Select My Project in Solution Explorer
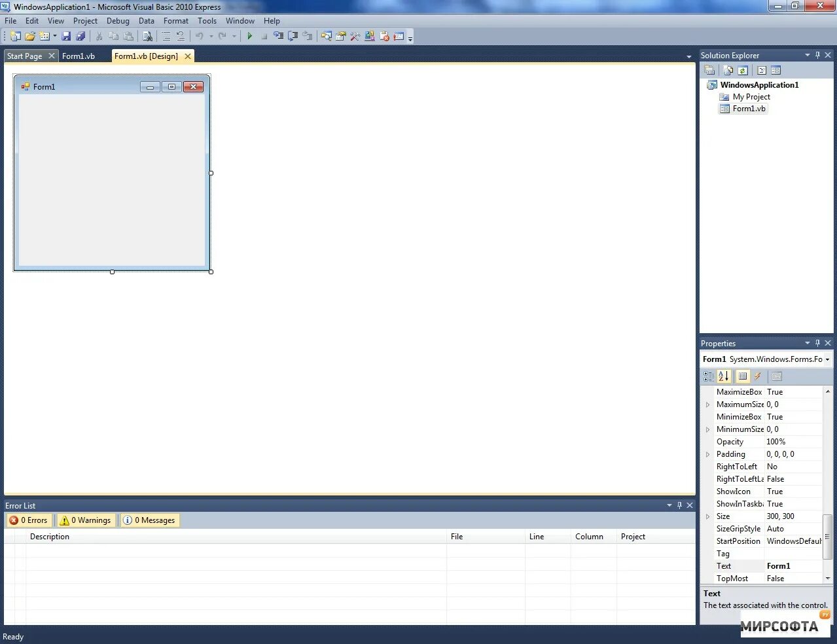 pyautogui.click(x=751, y=97)
